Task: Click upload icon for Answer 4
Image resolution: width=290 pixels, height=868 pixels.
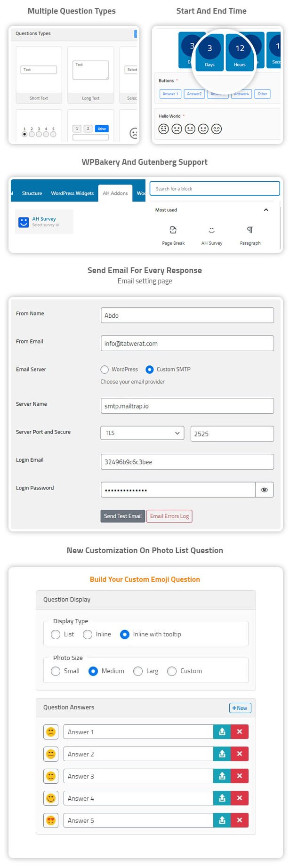Action: tap(222, 798)
